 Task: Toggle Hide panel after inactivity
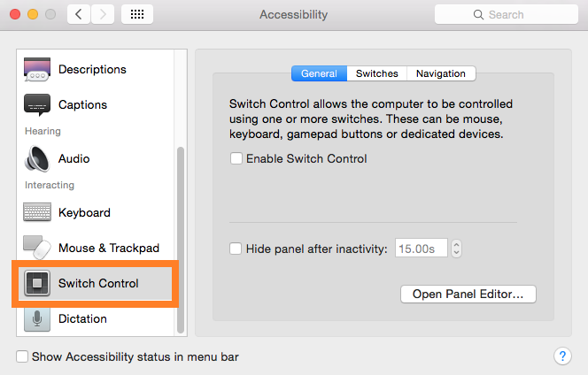(x=236, y=249)
